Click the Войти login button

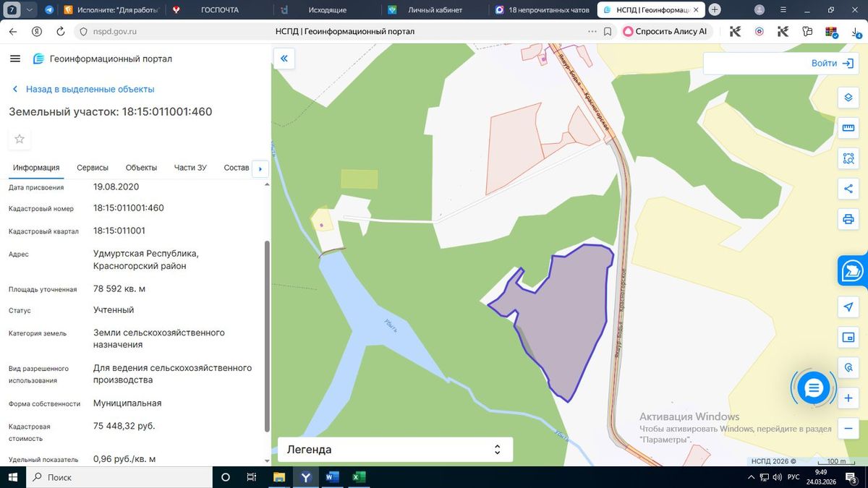[x=833, y=64]
